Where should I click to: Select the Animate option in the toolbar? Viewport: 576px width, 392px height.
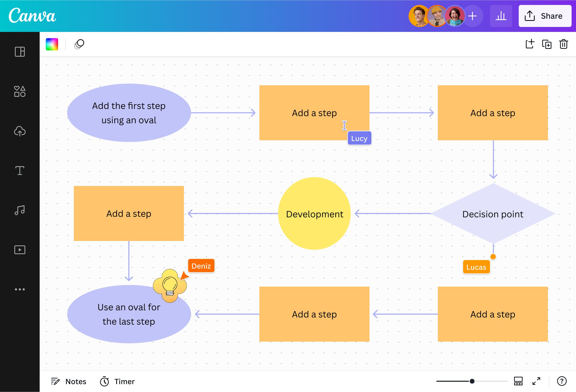click(x=79, y=44)
